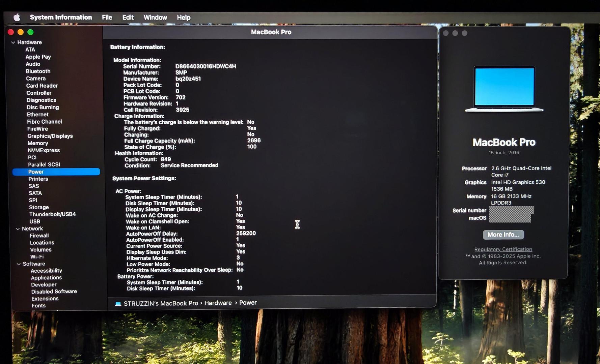
Task: Click the yellow minimize window button
Action: tap(21, 32)
